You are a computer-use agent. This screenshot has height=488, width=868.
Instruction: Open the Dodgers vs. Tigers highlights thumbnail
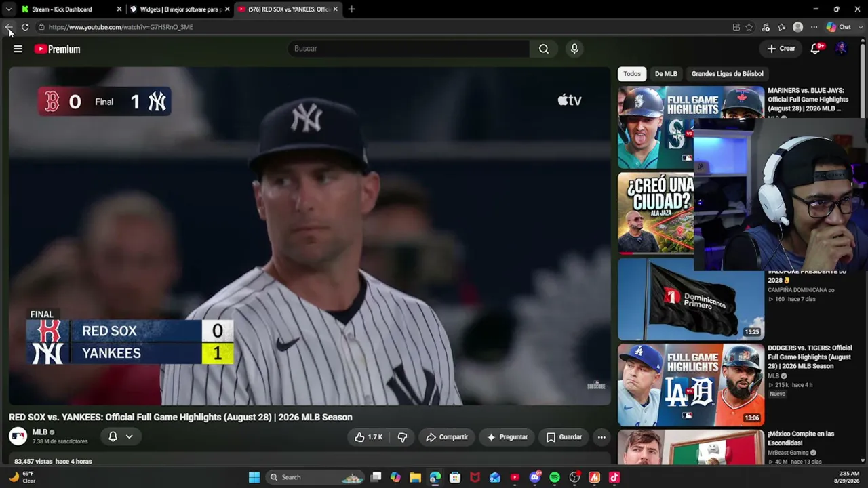pyautogui.click(x=691, y=385)
